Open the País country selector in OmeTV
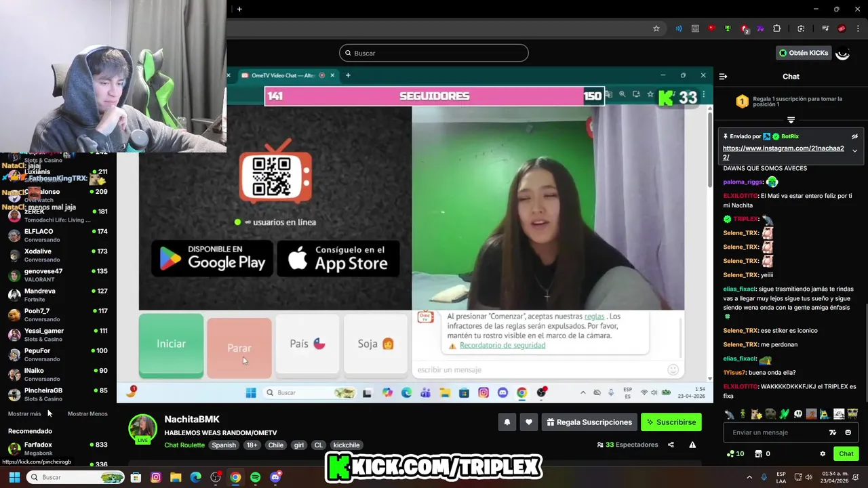Image resolution: width=868 pixels, height=488 pixels. [307, 344]
